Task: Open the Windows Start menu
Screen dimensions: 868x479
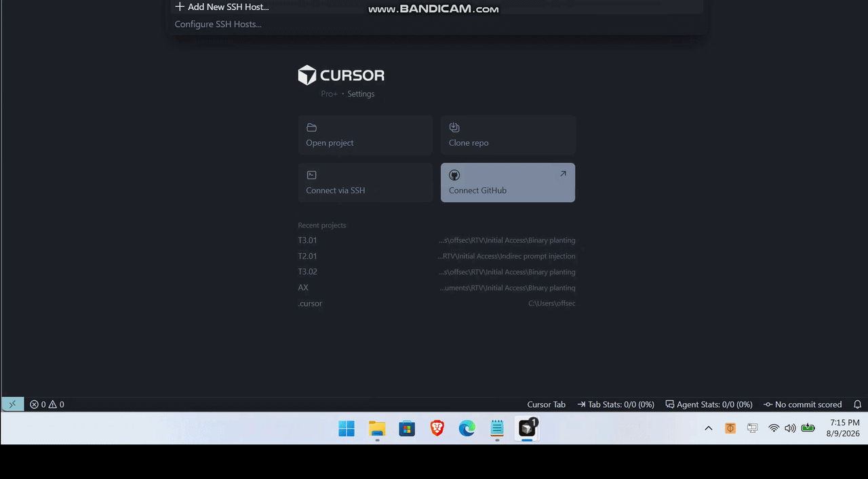Action: pos(347,428)
